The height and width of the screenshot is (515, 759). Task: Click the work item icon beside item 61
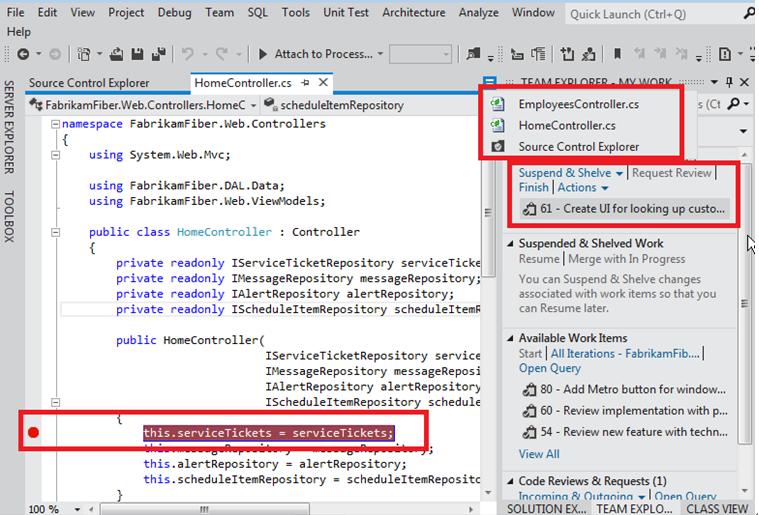click(530, 209)
